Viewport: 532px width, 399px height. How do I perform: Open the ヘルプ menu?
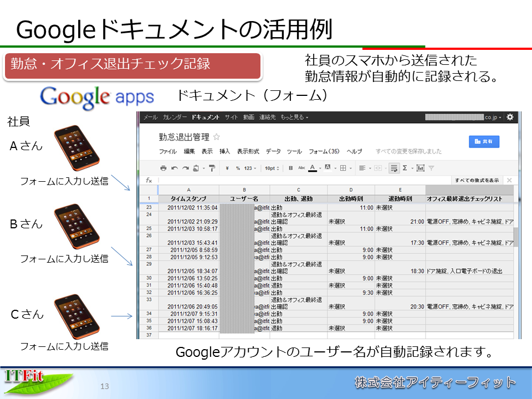coord(354,151)
